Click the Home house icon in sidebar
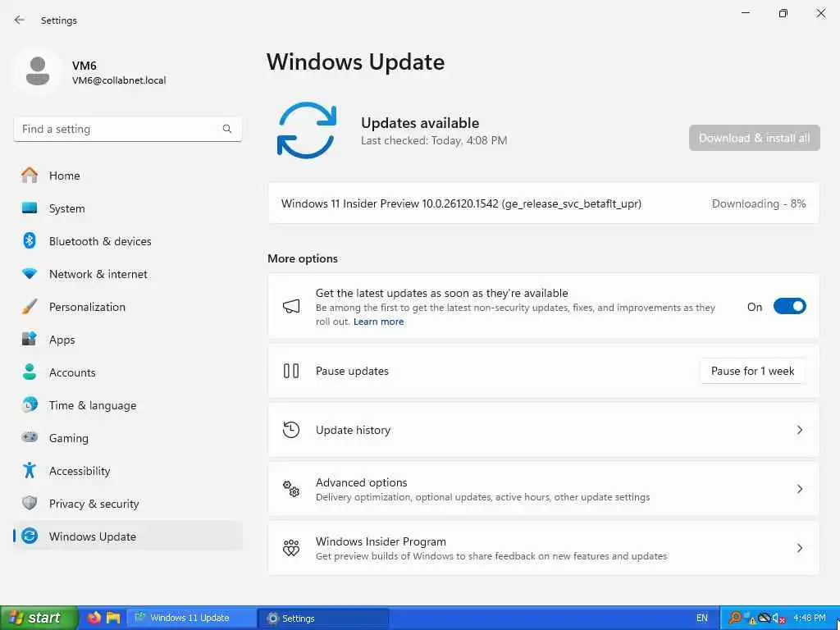 point(30,176)
